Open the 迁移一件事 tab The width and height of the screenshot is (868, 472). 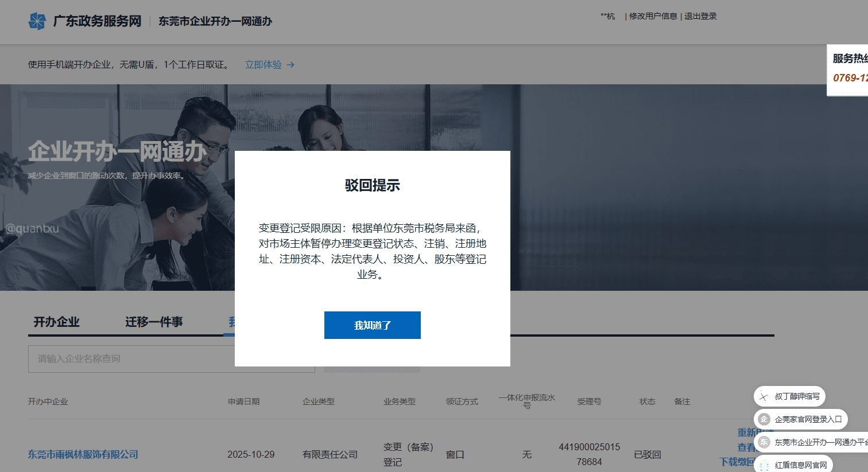point(154,322)
